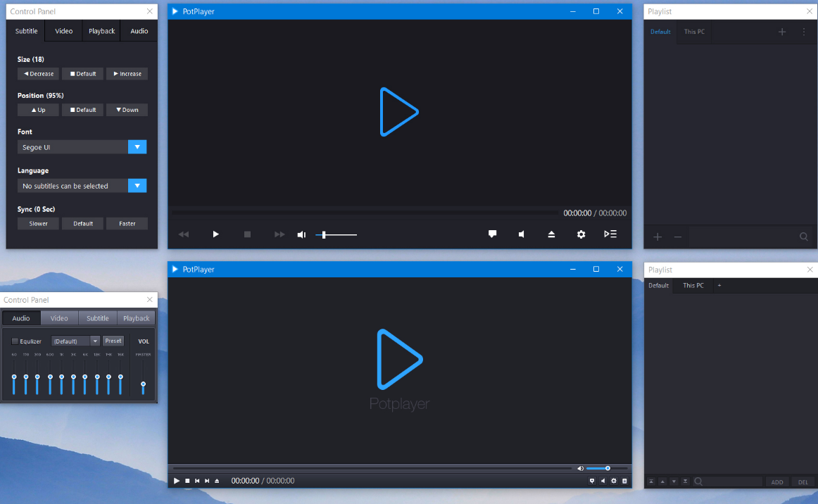Click search magnifier in upper Playlist

[x=804, y=237]
